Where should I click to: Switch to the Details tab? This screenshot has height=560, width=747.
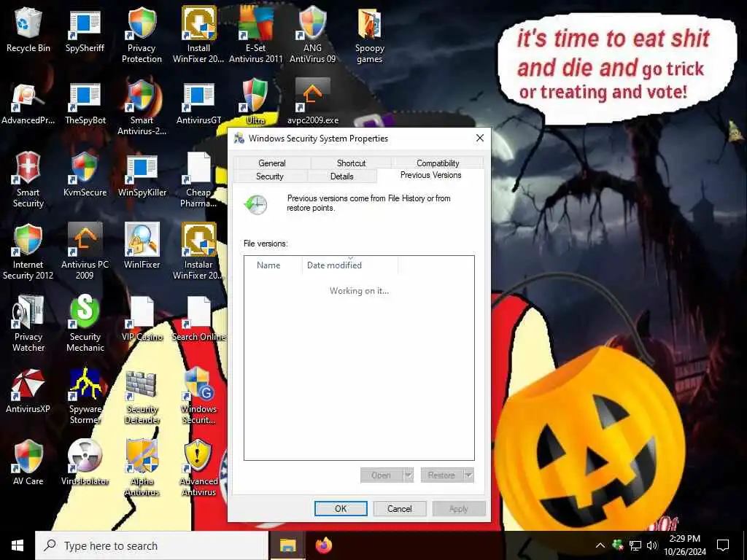pyautogui.click(x=341, y=176)
